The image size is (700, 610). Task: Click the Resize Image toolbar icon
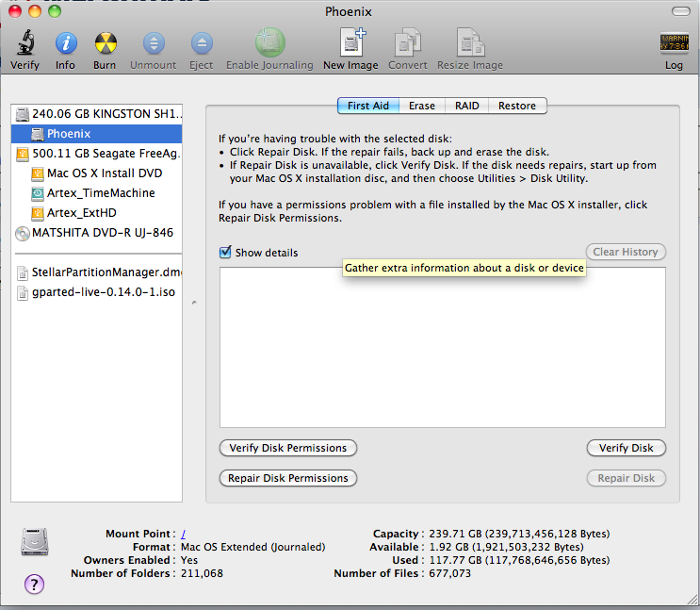[x=470, y=42]
